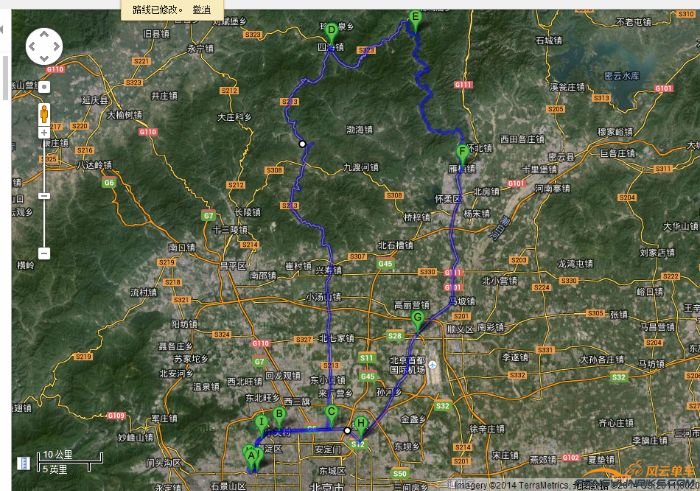Image resolution: width=700 pixels, height=491 pixels.
Task: Click the Street View pegman icon
Action: click(44, 114)
